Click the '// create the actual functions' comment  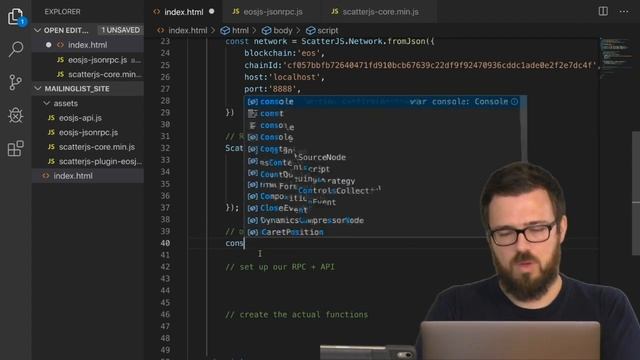297,315
